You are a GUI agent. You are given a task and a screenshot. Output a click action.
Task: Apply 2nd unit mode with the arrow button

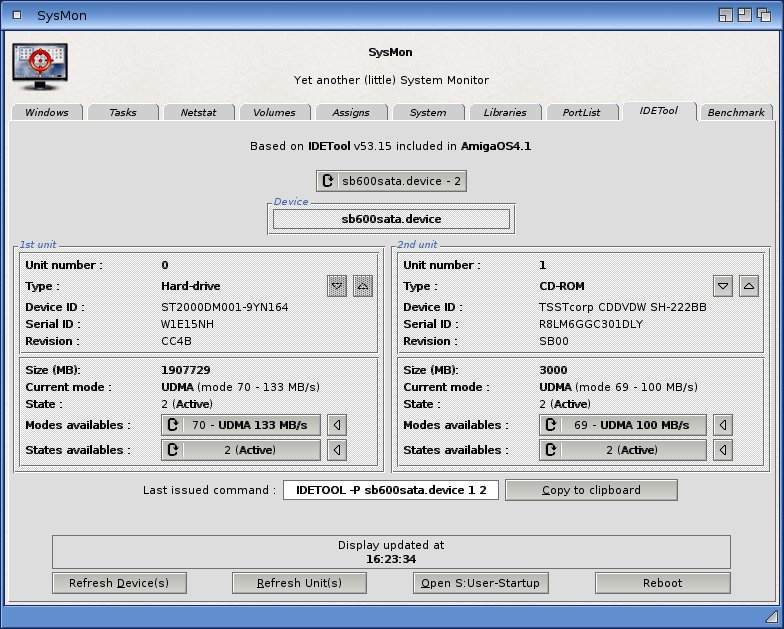pos(723,425)
